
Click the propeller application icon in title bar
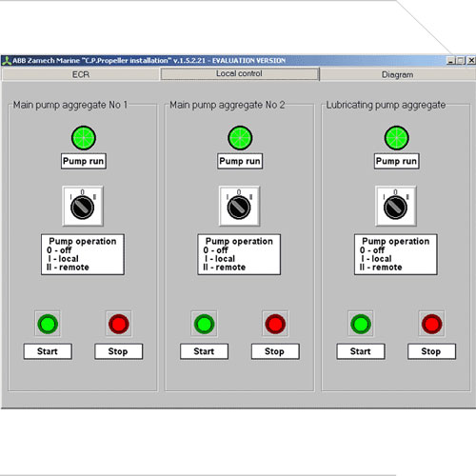point(7,61)
